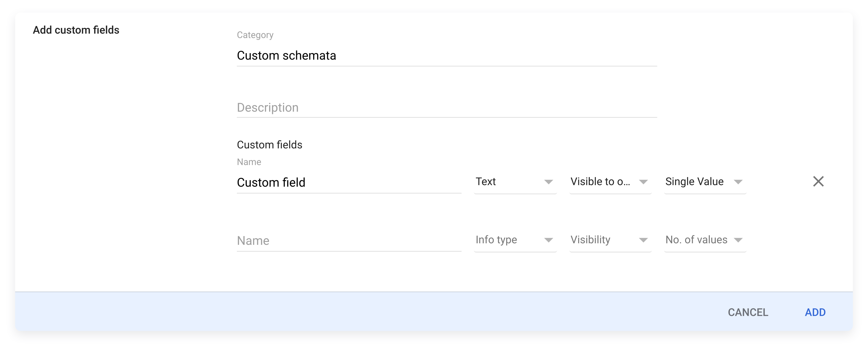868x345 pixels.
Task: Select the Category label above Custom schemata
Action: (x=255, y=35)
